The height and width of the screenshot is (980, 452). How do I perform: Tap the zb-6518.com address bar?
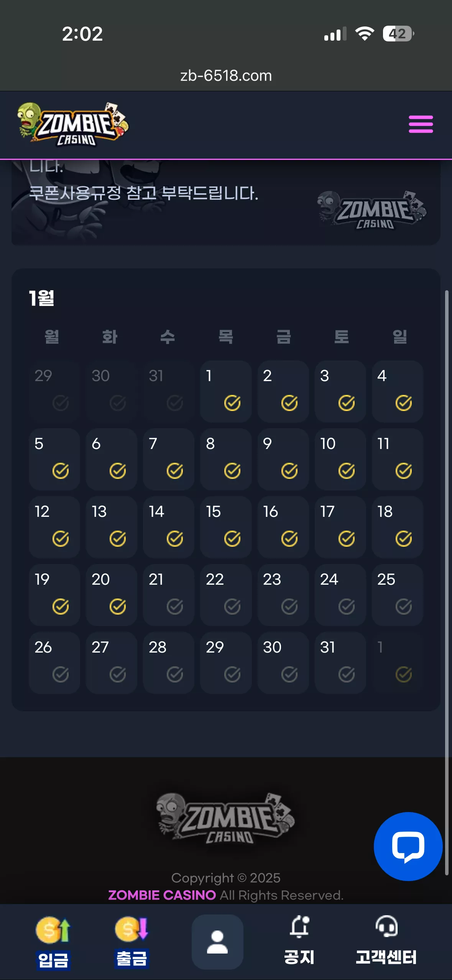pos(226,76)
